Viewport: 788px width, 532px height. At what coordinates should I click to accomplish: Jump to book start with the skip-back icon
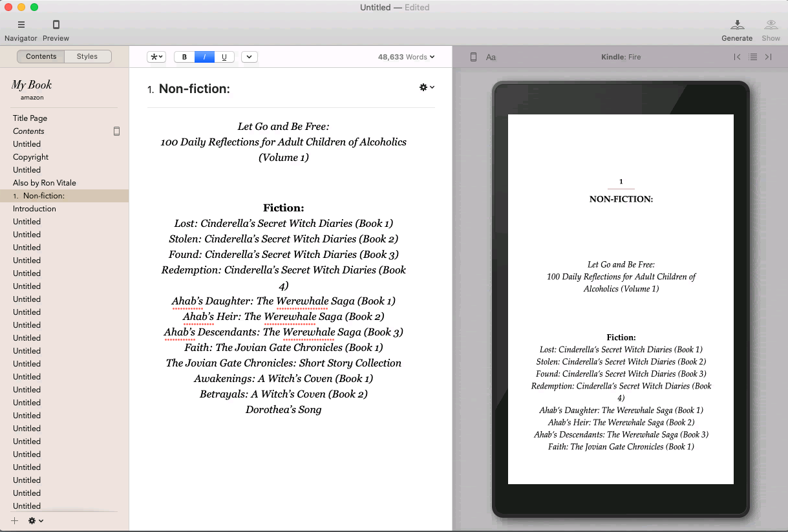[737, 57]
